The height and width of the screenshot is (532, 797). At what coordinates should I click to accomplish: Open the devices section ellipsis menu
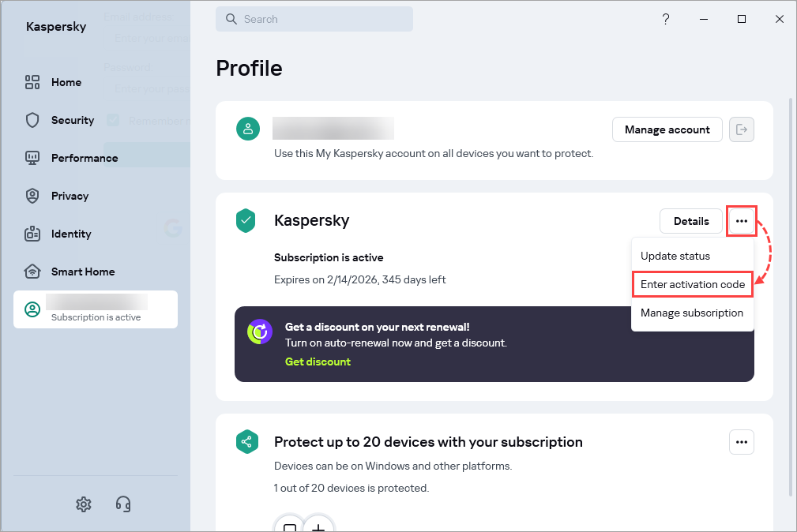(741, 442)
